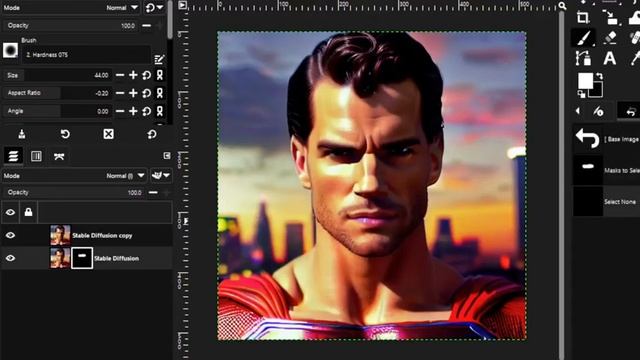Open the layer Mode dropdown
This screenshot has width=640, height=360.
click(74, 176)
